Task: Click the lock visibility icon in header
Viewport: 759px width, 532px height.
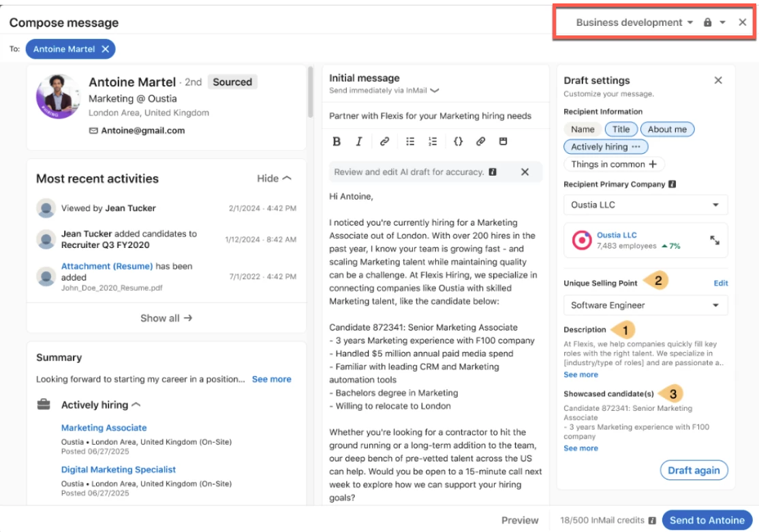Action: click(x=707, y=22)
